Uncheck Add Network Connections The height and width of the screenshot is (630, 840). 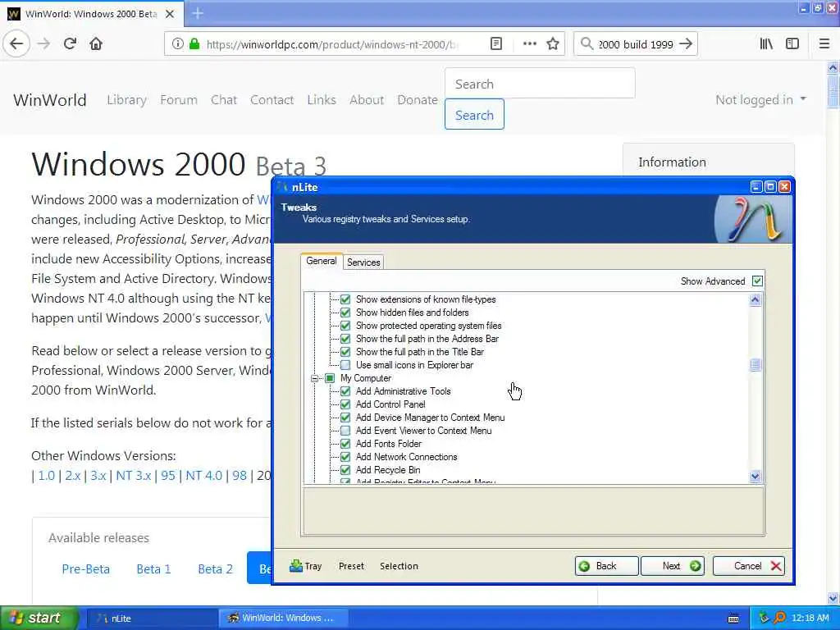tap(345, 457)
